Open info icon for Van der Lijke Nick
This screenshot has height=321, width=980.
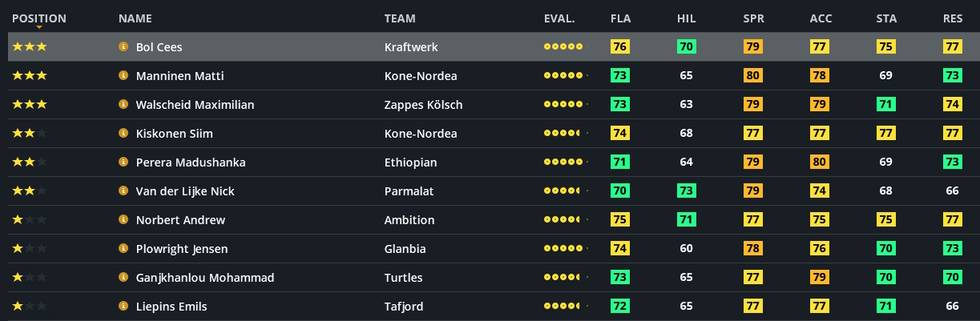pos(123,191)
